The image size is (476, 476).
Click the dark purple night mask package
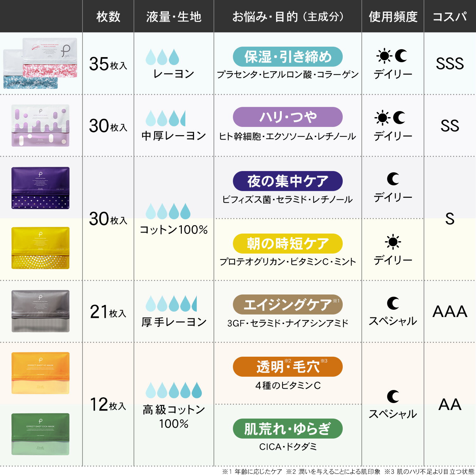(x=40, y=188)
